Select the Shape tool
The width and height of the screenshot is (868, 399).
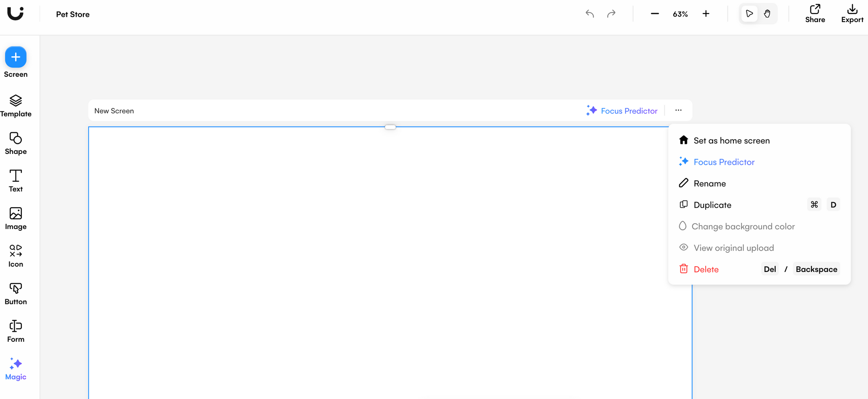(16, 144)
